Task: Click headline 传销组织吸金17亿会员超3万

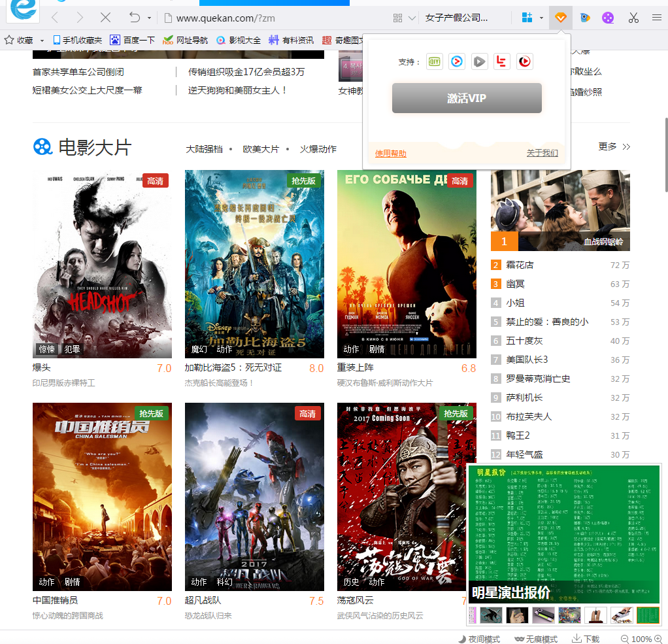Action: click(246, 72)
